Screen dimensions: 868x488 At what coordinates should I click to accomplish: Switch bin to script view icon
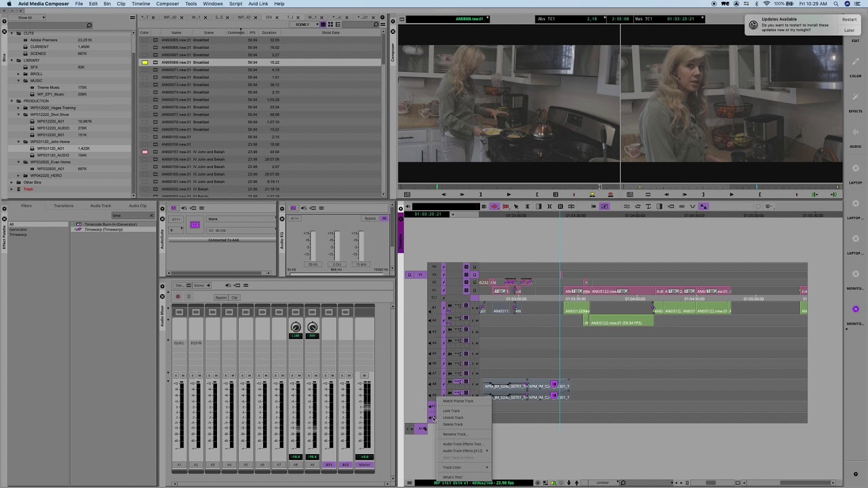pyautogui.click(x=336, y=24)
